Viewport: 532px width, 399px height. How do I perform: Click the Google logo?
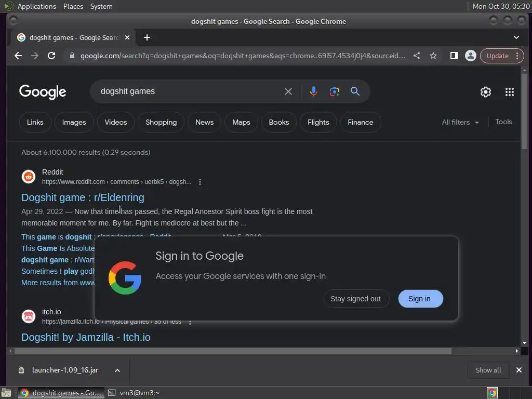(x=43, y=92)
